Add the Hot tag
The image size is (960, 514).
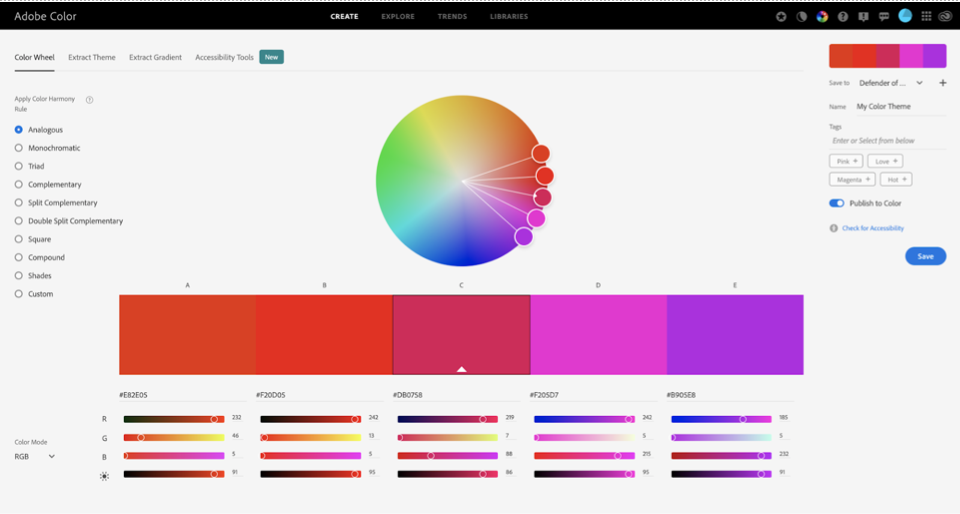(x=896, y=180)
